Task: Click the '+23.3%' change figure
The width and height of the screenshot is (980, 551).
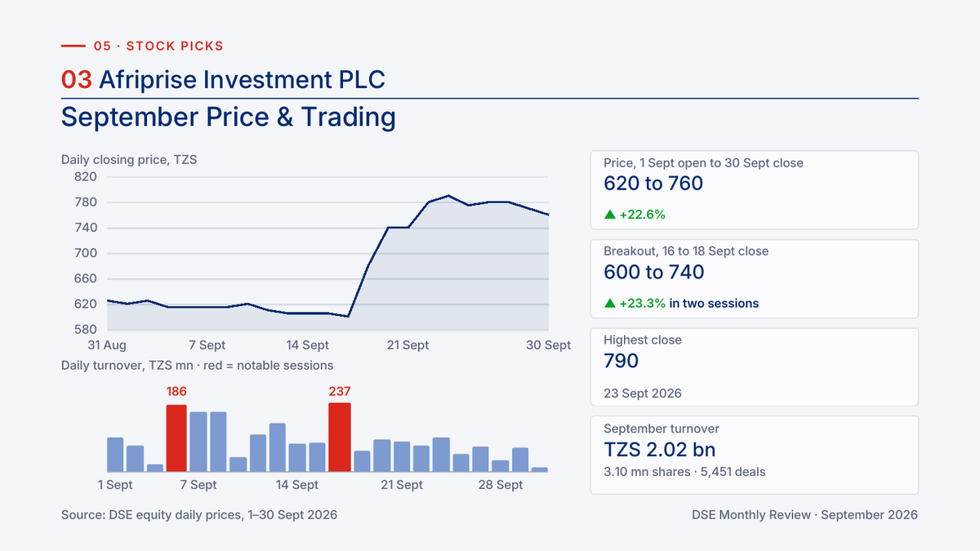Action: pos(643,304)
